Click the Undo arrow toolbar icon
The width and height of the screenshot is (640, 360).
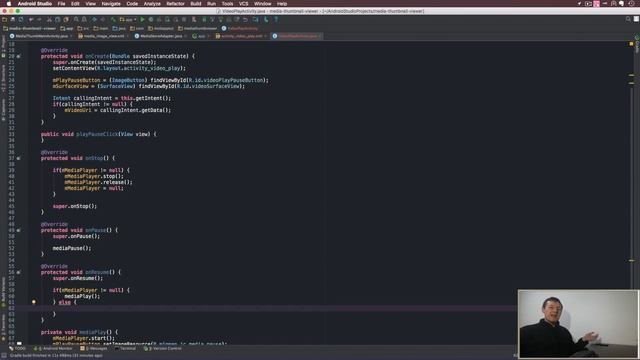pyautogui.click(x=31, y=19)
